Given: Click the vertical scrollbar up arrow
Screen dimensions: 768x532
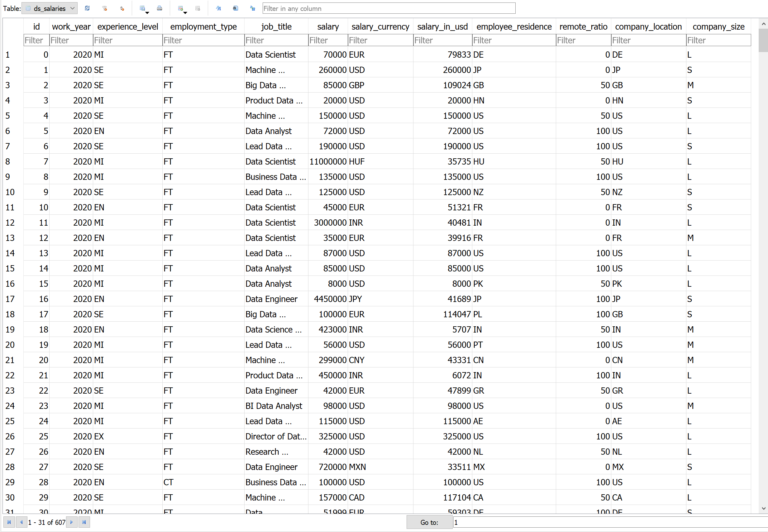Looking at the screenshot, I should 763,24.
